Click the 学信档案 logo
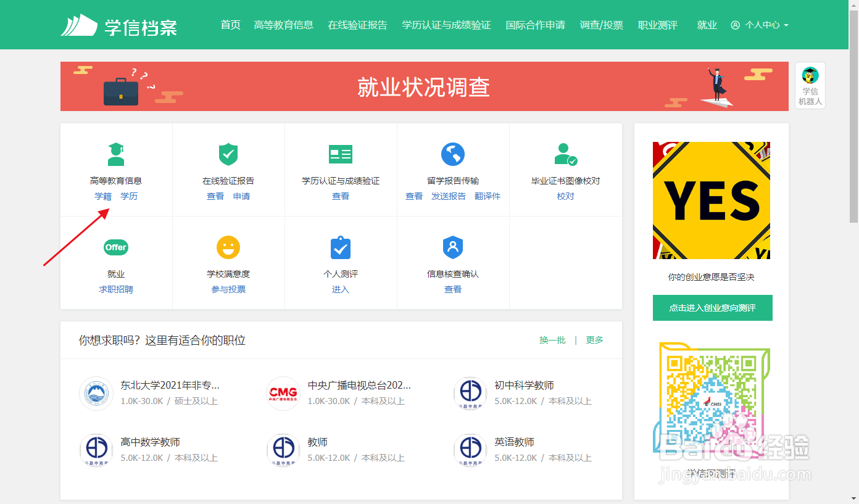The height and width of the screenshot is (504, 859). (119, 25)
